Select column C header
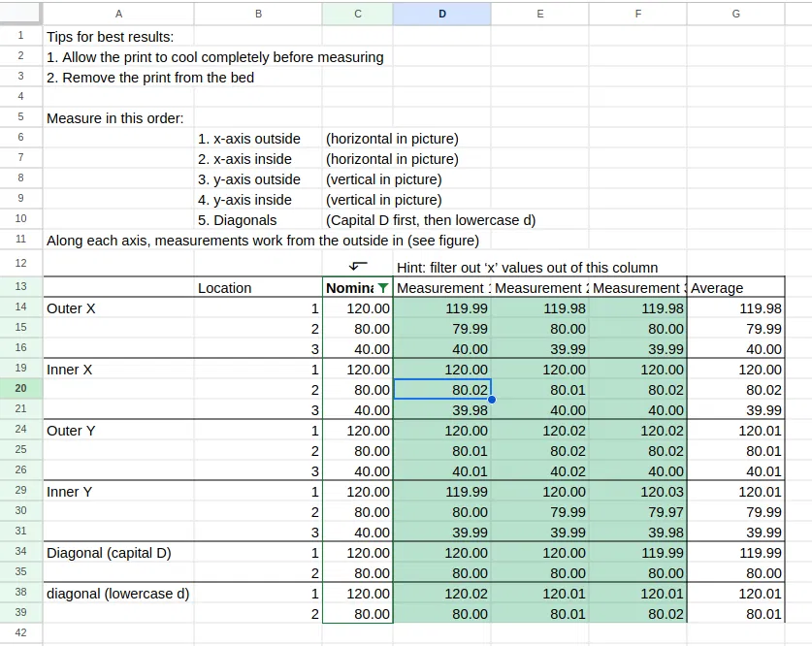 tap(358, 14)
